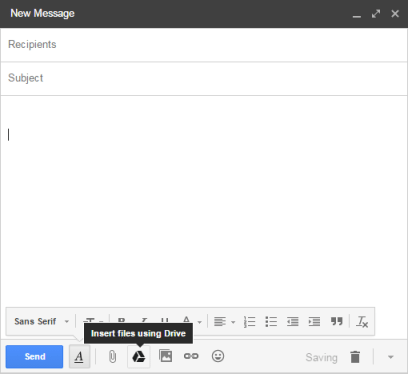Indent more toolbar icon
This screenshot has height=374, width=408.
(x=314, y=322)
